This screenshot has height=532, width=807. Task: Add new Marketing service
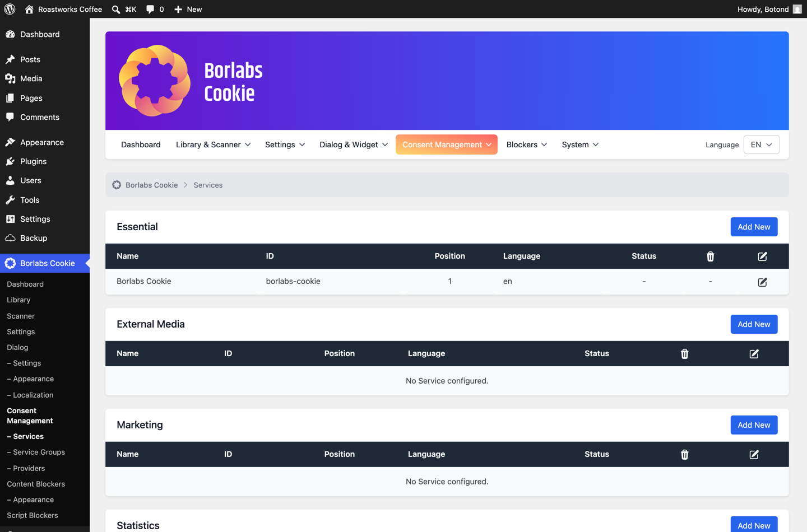tap(754, 425)
